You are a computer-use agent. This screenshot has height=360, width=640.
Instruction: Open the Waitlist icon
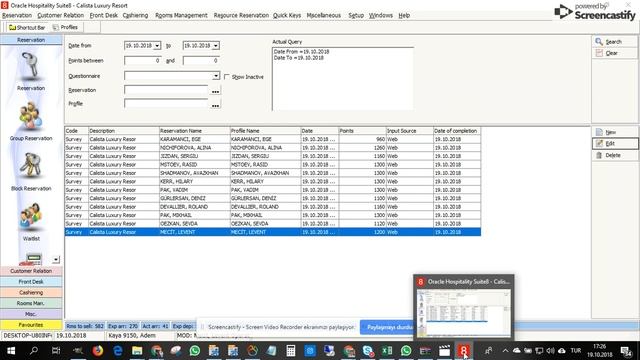point(31,216)
